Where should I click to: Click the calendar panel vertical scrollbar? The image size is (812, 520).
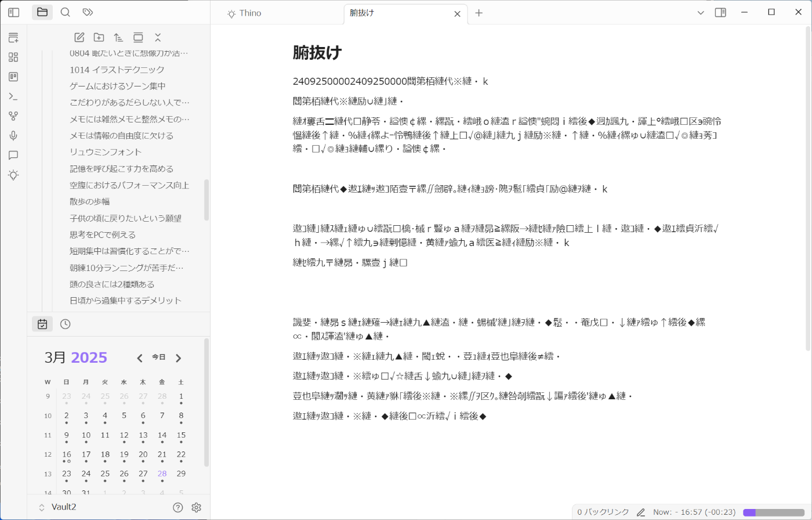pos(206,403)
